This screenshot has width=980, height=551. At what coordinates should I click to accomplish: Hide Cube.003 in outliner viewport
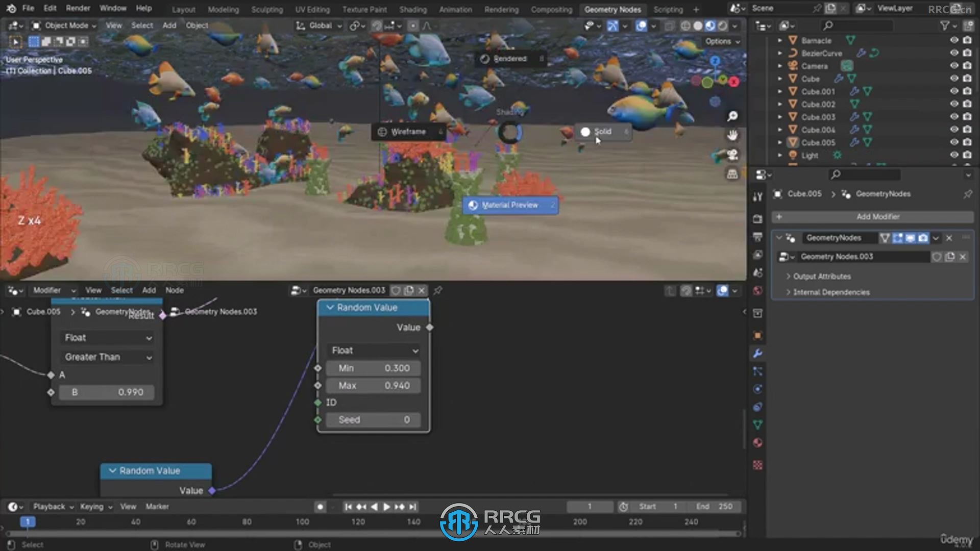[954, 117]
